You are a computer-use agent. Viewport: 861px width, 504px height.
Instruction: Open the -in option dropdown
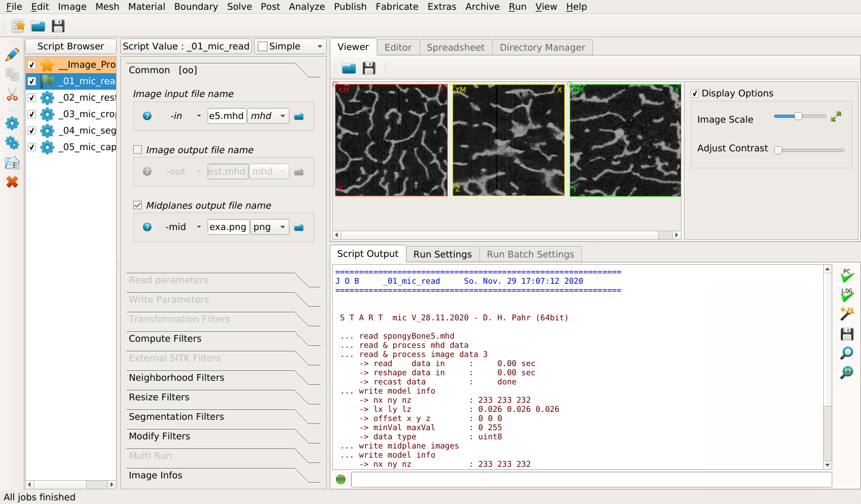(199, 116)
